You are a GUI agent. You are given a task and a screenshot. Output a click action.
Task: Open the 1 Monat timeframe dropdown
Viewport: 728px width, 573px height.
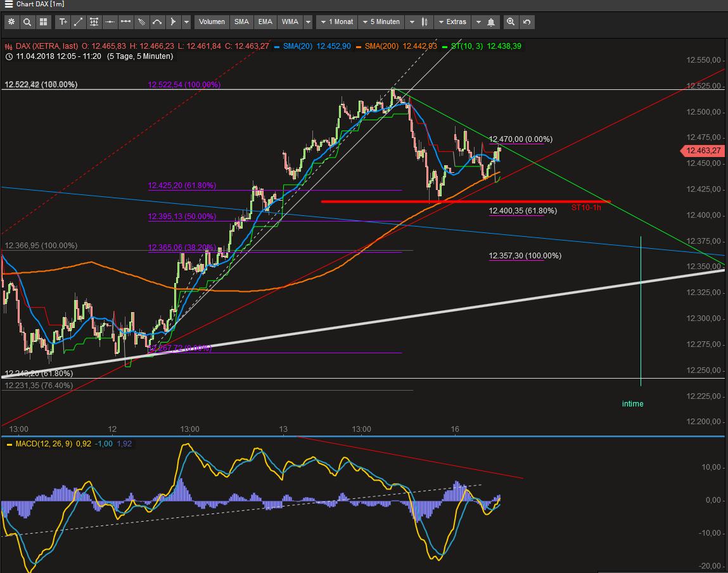point(336,22)
